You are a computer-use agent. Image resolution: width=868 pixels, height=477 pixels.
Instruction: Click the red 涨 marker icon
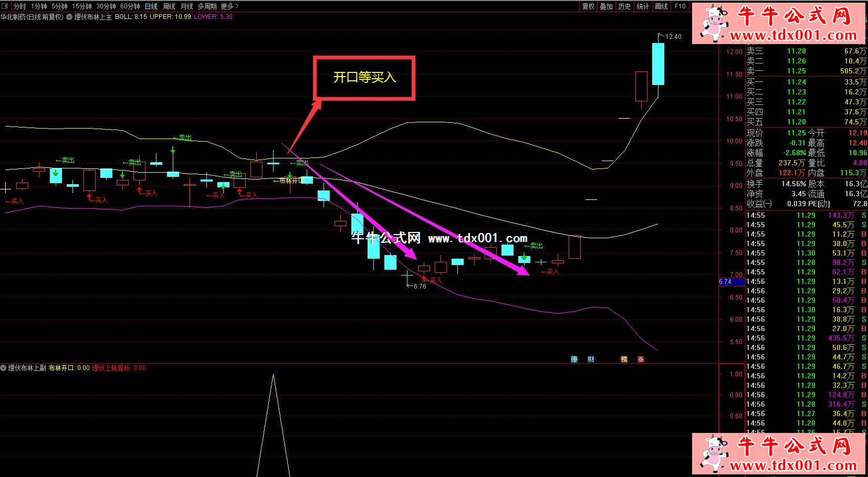click(x=641, y=359)
